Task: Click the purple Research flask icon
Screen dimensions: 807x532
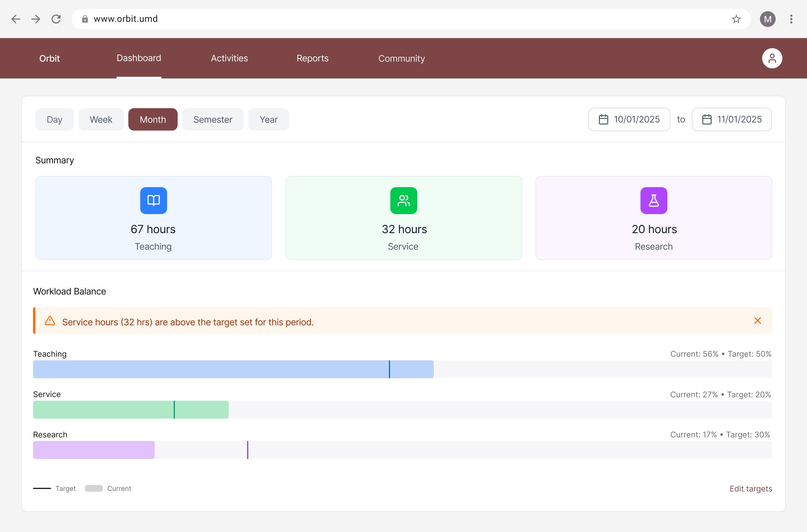Action: (x=653, y=201)
